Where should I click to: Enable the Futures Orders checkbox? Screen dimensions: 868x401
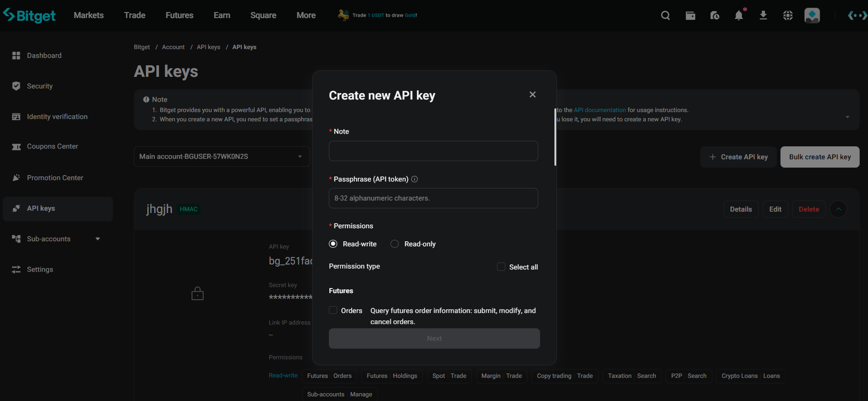tap(333, 310)
